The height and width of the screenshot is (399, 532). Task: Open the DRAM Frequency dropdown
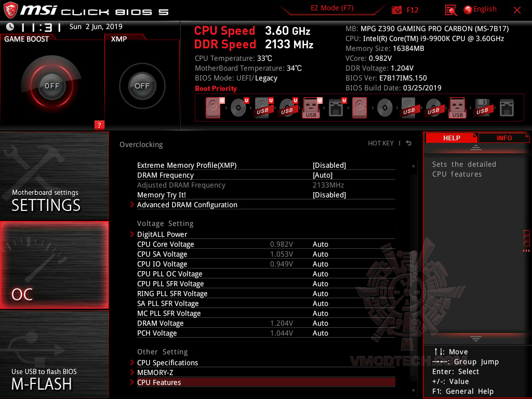pyautogui.click(x=322, y=175)
